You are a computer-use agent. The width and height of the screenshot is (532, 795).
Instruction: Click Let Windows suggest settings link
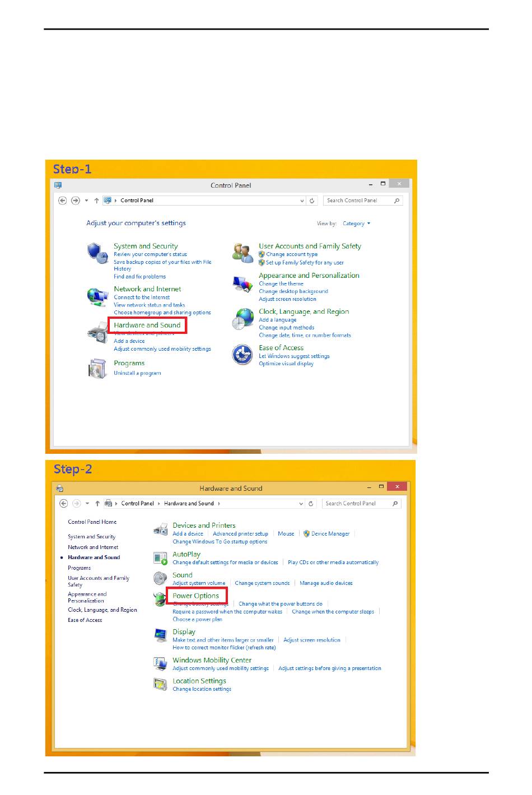(294, 356)
